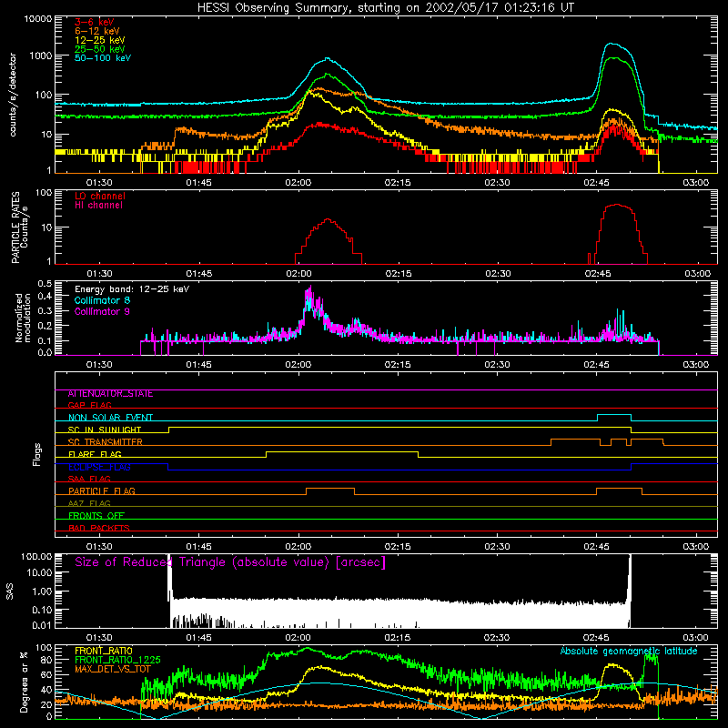
Task: Click the 02:00 time tick under the counts panel
Action: pos(298,183)
